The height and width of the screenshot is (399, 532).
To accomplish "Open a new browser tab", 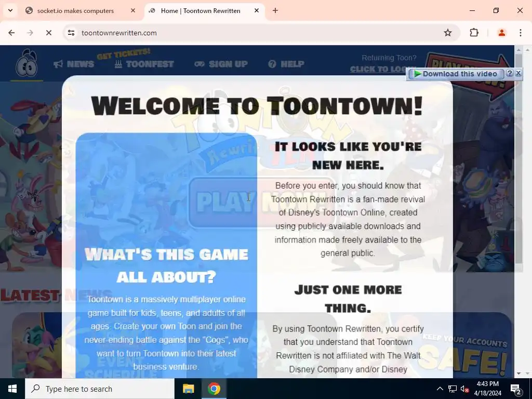I will [275, 10].
